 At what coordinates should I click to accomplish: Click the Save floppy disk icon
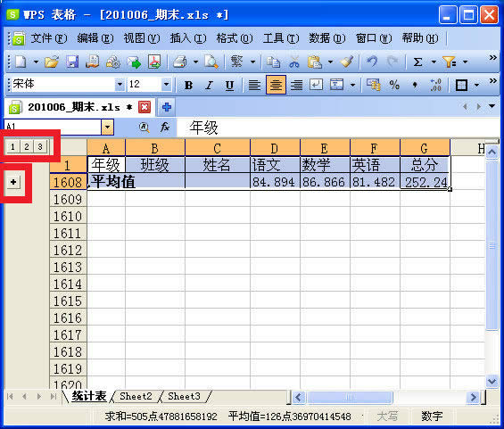click(x=72, y=62)
